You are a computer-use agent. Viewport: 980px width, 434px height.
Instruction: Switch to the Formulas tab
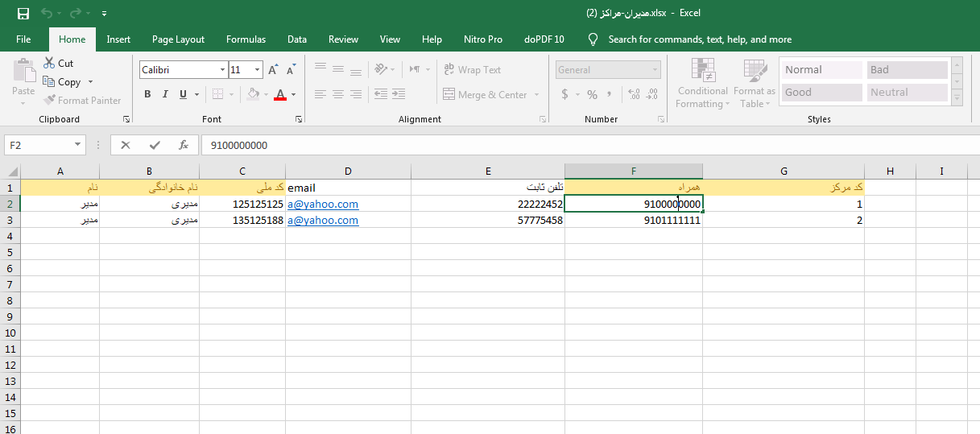pyautogui.click(x=246, y=39)
